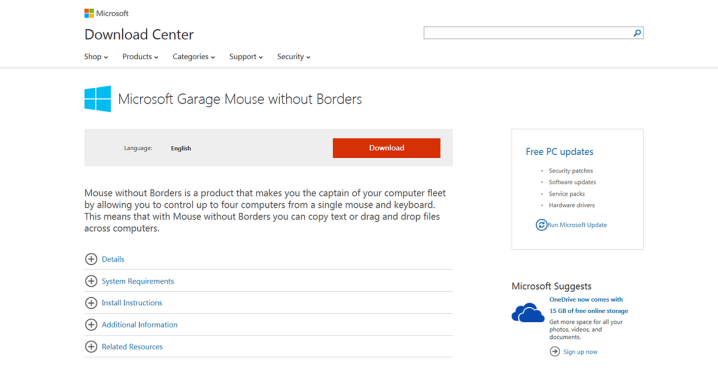Open the Categories dropdown menu

pos(193,57)
